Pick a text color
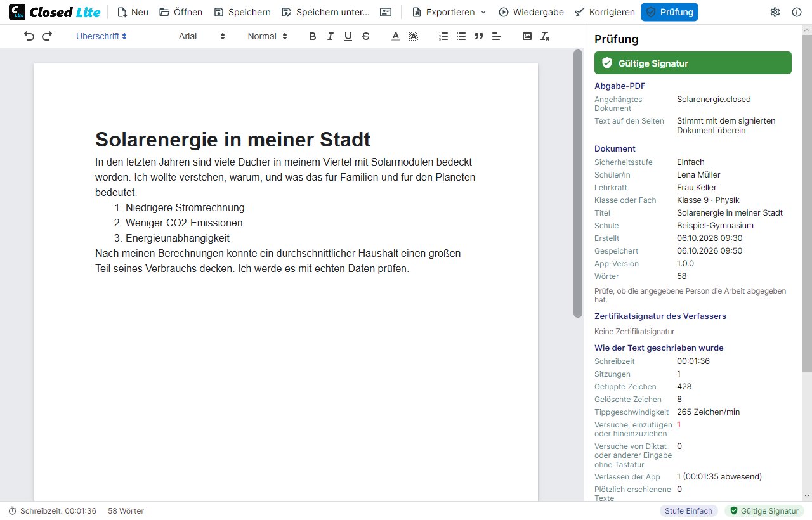Screen dimensions: 812x520 [x=396, y=36]
